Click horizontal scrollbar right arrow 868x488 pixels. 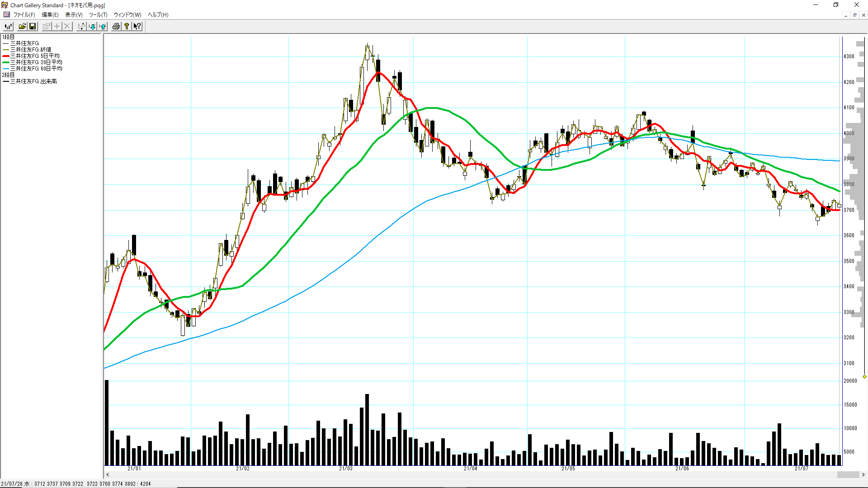click(x=863, y=474)
